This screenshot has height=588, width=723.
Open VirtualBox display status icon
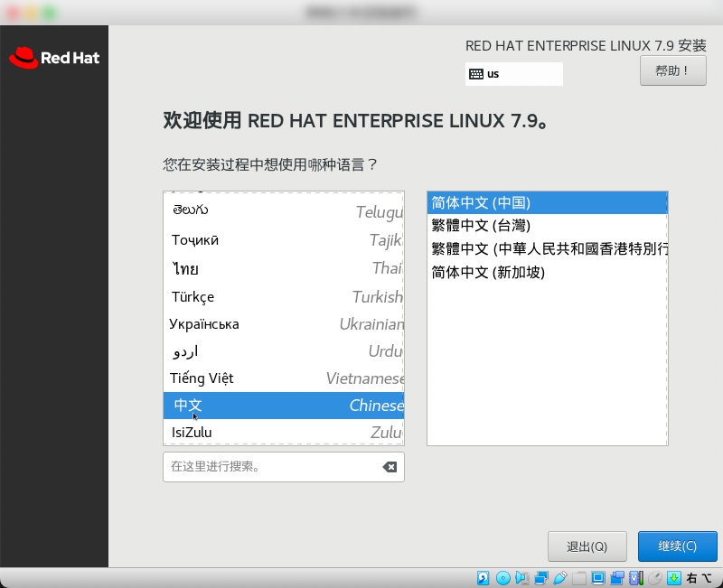click(598, 578)
